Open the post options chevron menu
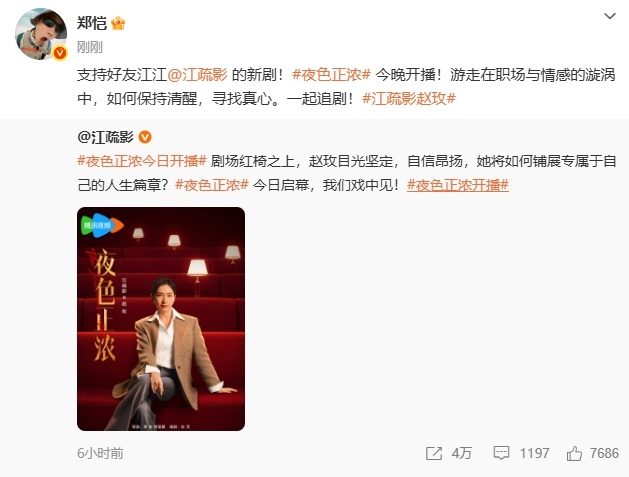This screenshot has height=477, width=629. pos(610,16)
